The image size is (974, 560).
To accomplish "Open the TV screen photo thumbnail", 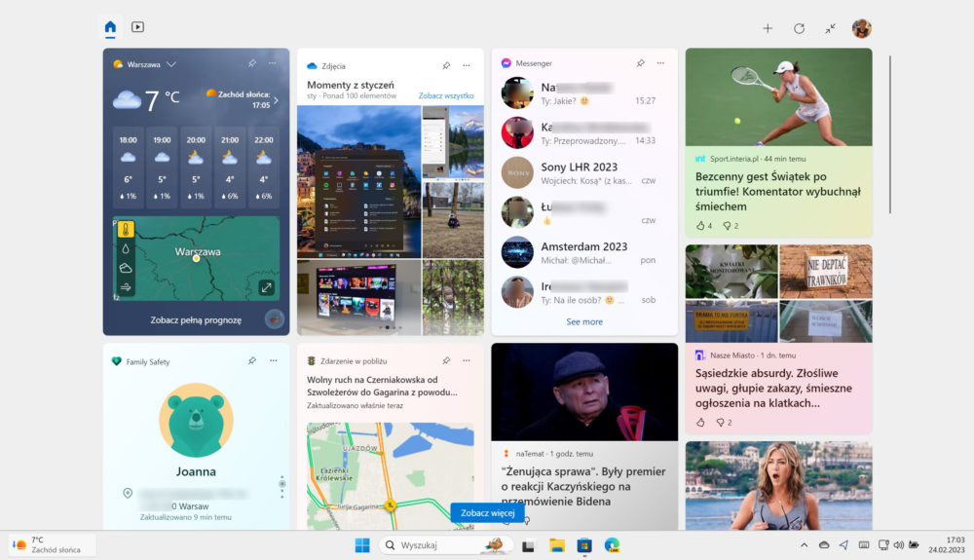I will coord(359,297).
